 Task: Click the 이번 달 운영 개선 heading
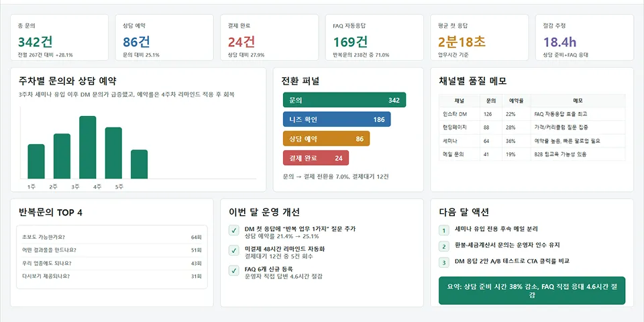pyautogui.click(x=264, y=213)
